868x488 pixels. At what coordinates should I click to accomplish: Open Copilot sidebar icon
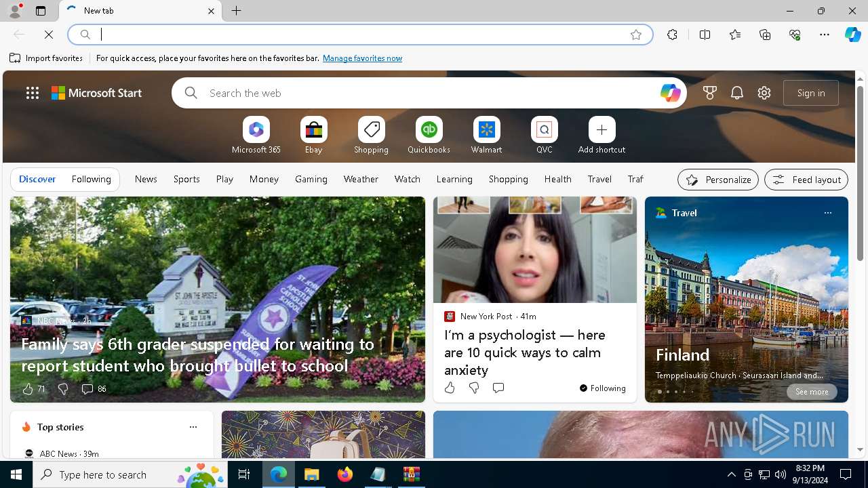tap(852, 35)
